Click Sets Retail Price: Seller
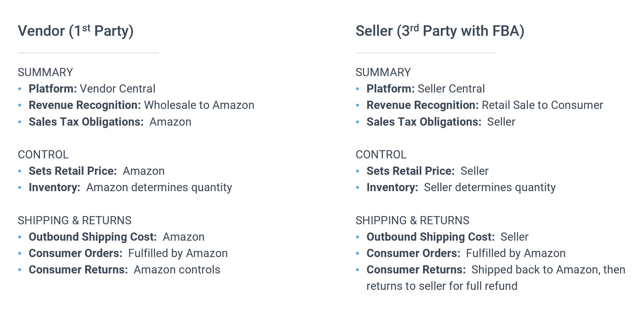644x311 pixels. tap(428, 171)
